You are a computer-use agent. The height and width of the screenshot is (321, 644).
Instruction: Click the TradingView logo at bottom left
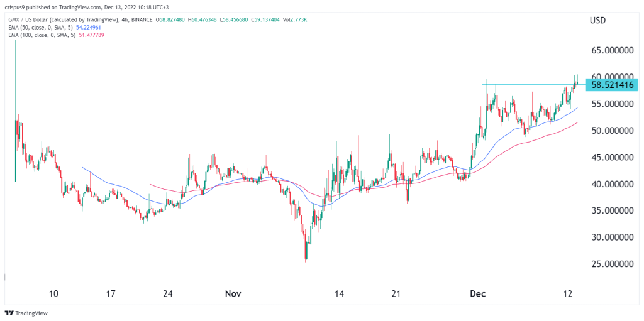tap(26, 313)
